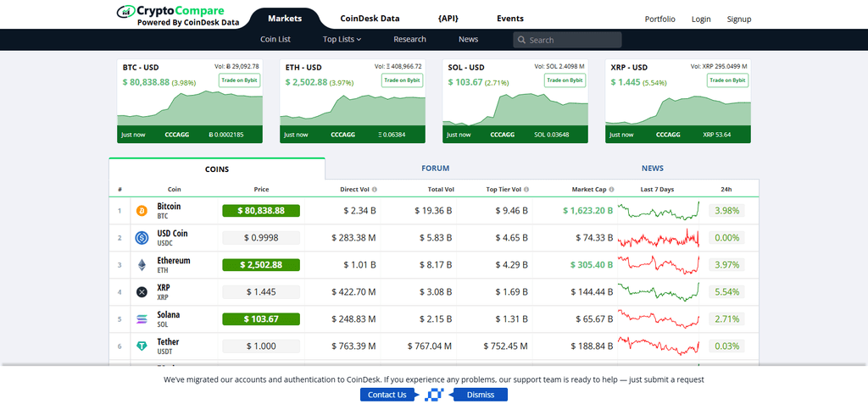Open the {API} tab
868x415 pixels.
448,19
